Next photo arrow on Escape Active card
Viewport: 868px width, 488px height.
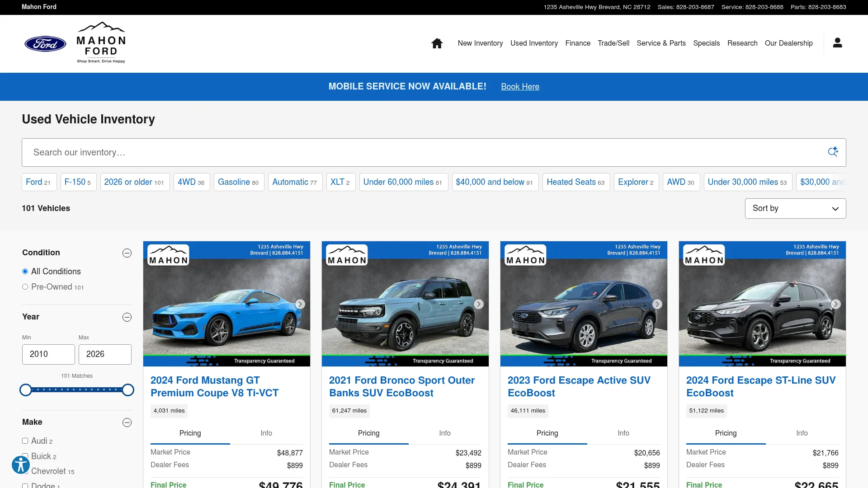pyautogui.click(x=657, y=304)
